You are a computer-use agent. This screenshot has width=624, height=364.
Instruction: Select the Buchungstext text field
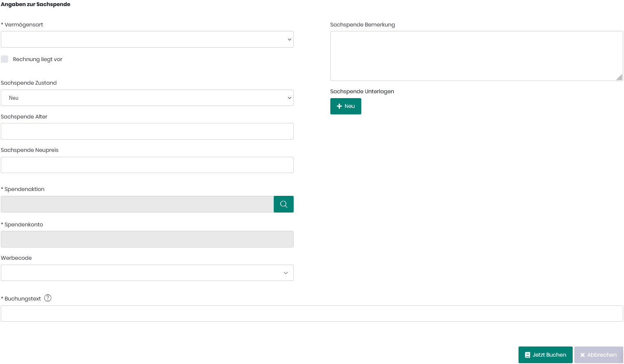click(312, 314)
